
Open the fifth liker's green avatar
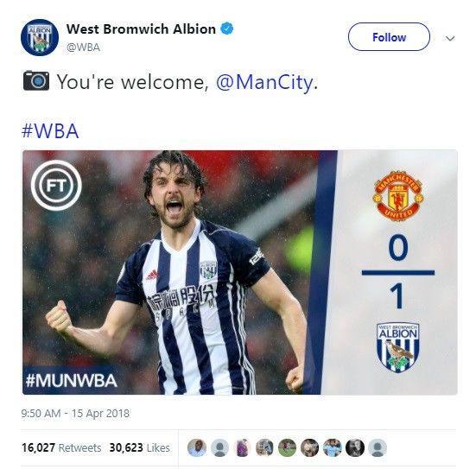pyautogui.click(x=287, y=447)
